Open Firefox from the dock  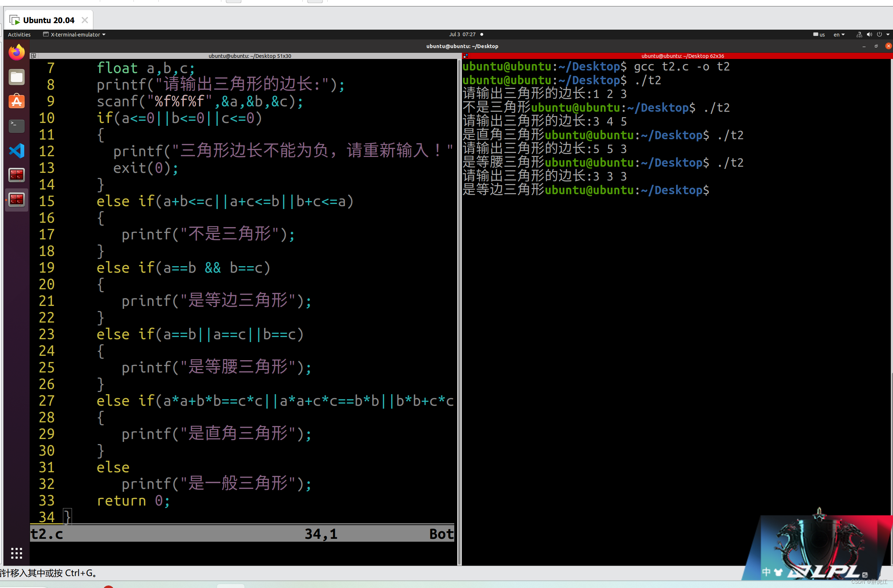pos(17,53)
